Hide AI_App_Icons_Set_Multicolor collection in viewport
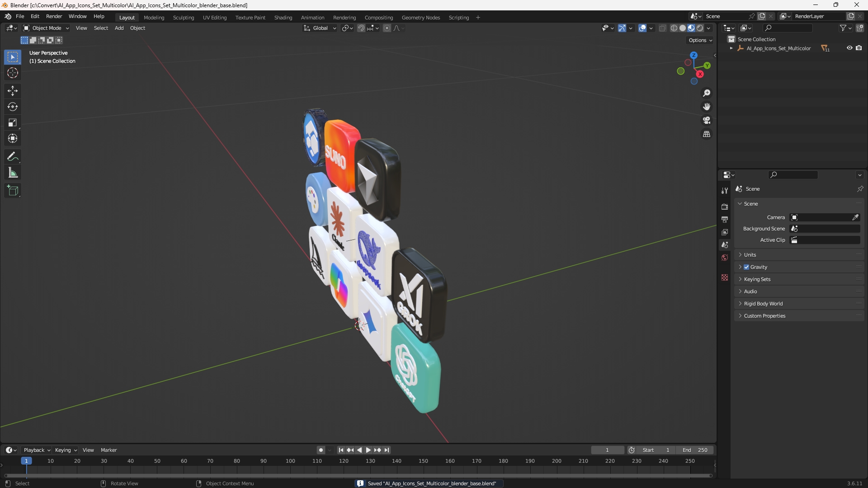This screenshot has width=868, height=488. 849,48
